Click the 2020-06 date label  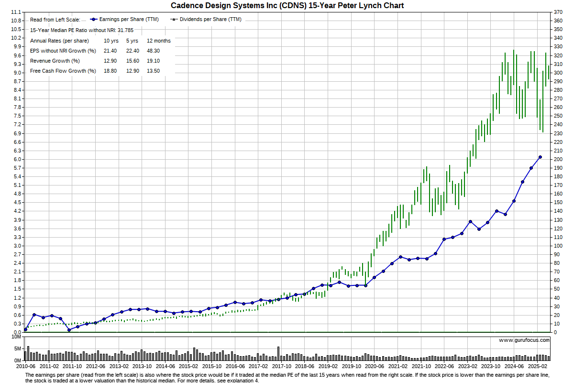point(375,366)
